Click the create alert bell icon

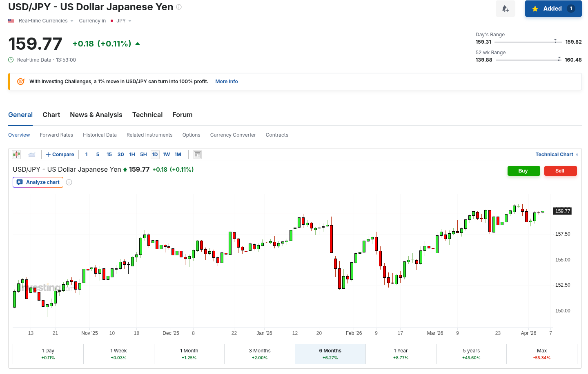coord(506,9)
